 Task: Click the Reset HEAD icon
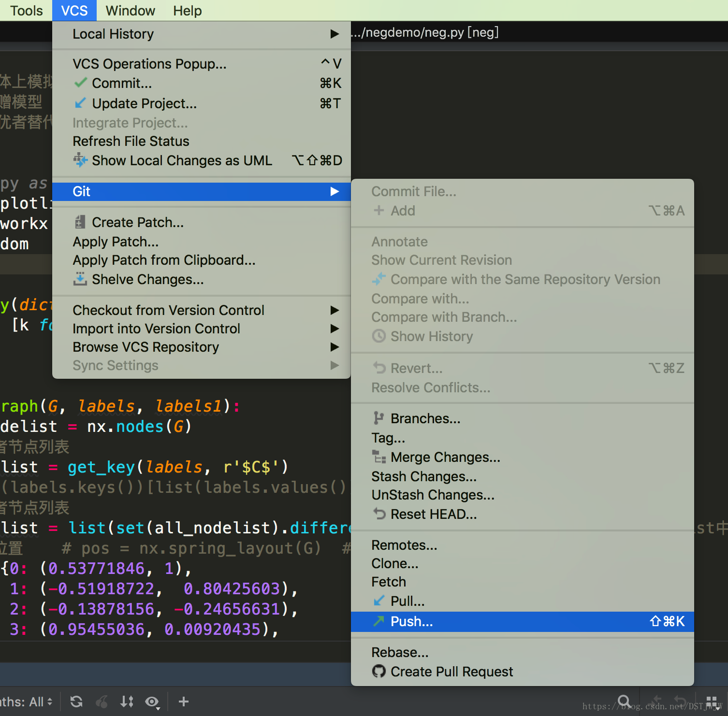point(379,514)
